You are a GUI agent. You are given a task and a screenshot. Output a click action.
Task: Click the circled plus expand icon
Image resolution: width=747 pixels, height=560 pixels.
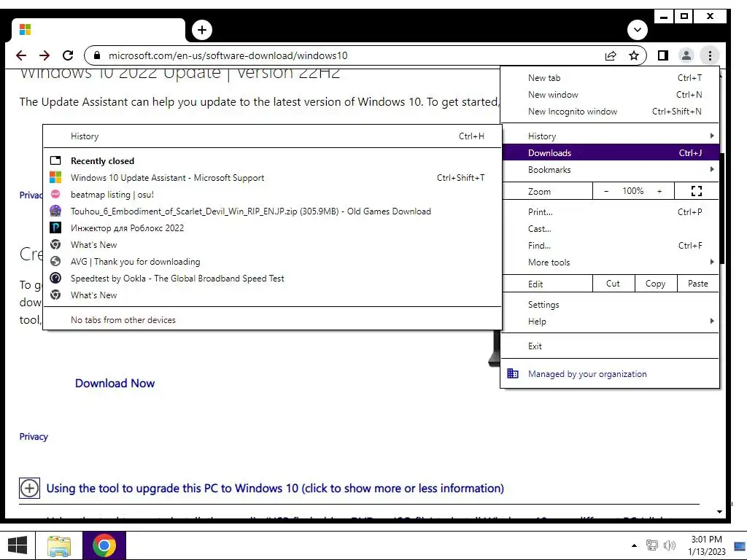click(x=29, y=488)
